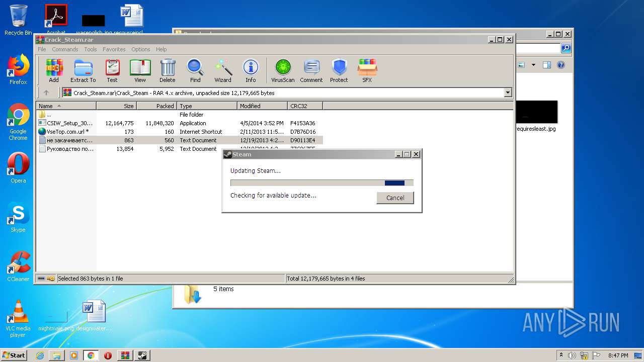Open Recycle Bin desktop icon
The image size is (644, 362).
click(18, 20)
